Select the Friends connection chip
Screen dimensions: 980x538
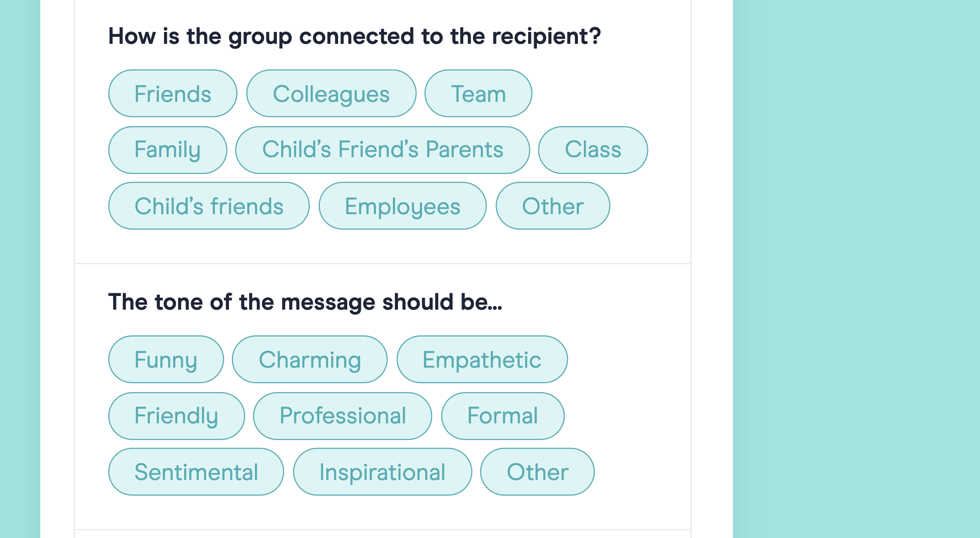click(x=172, y=94)
